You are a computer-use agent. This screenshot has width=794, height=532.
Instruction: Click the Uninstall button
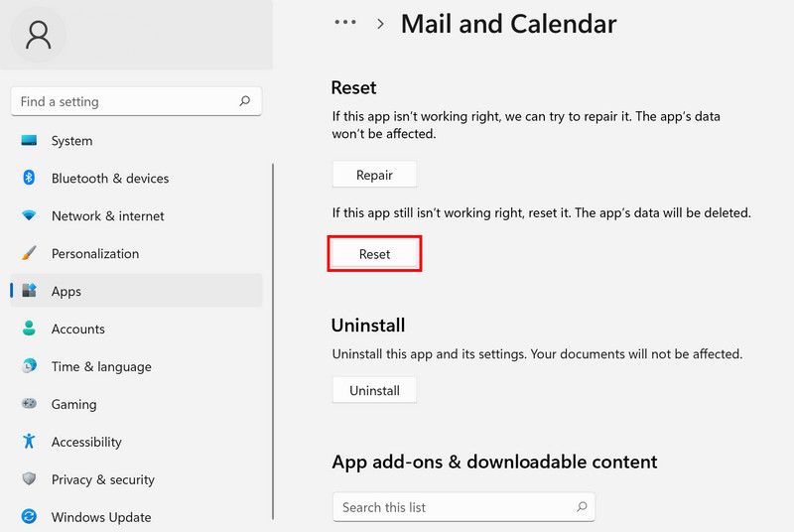click(375, 390)
